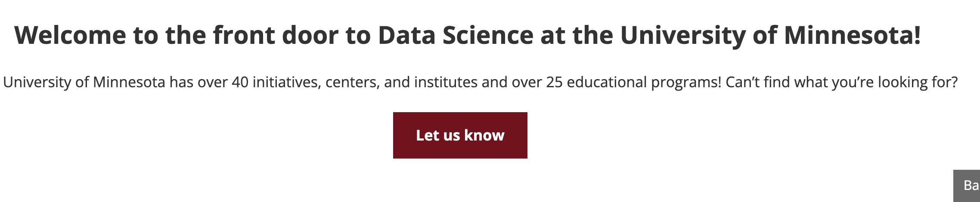Click the word "institutes" in the paragraph
The width and height of the screenshot is (980, 202).
point(446,82)
